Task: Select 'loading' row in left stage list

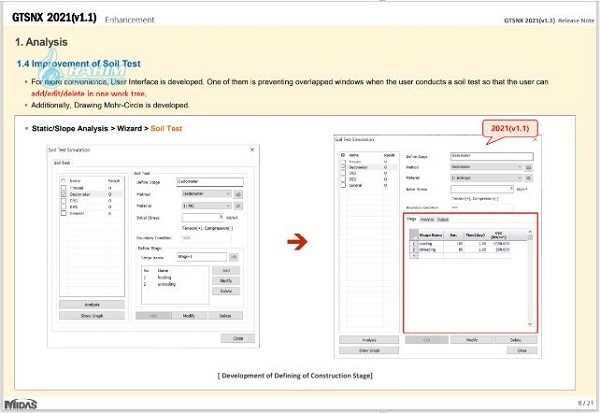Action: coord(175,278)
